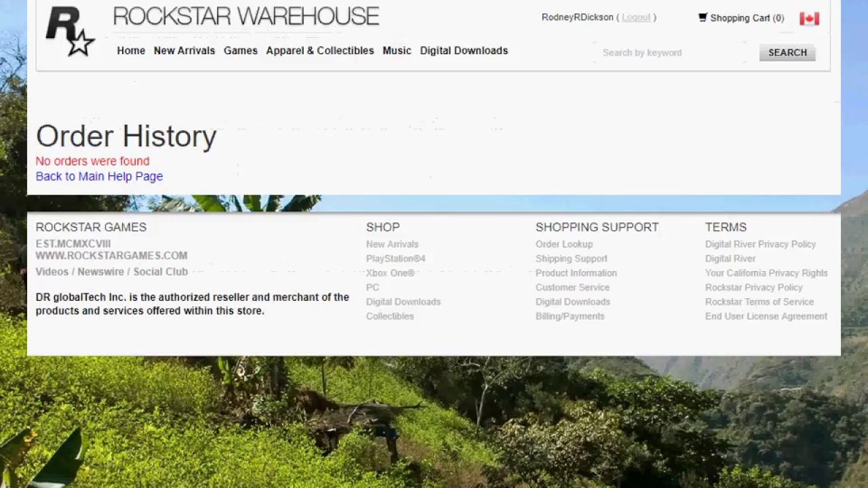Open Rockstar Privacy Policy link
The height and width of the screenshot is (488, 868).
tap(753, 287)
